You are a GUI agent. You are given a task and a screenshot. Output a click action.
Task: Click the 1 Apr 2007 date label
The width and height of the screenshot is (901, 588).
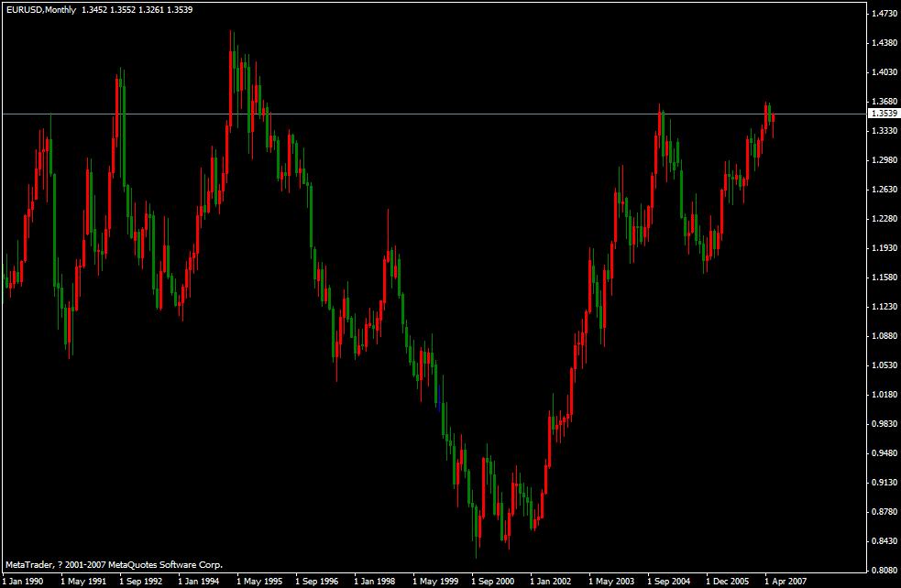coord(786,581)
